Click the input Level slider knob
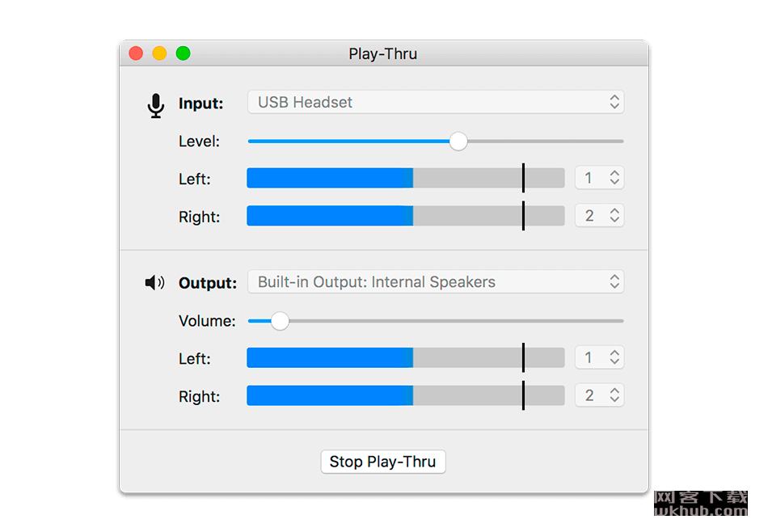Image resolution: width=768 pixels, height=532 pixels. pyautogui.click(x=458, y=141)
